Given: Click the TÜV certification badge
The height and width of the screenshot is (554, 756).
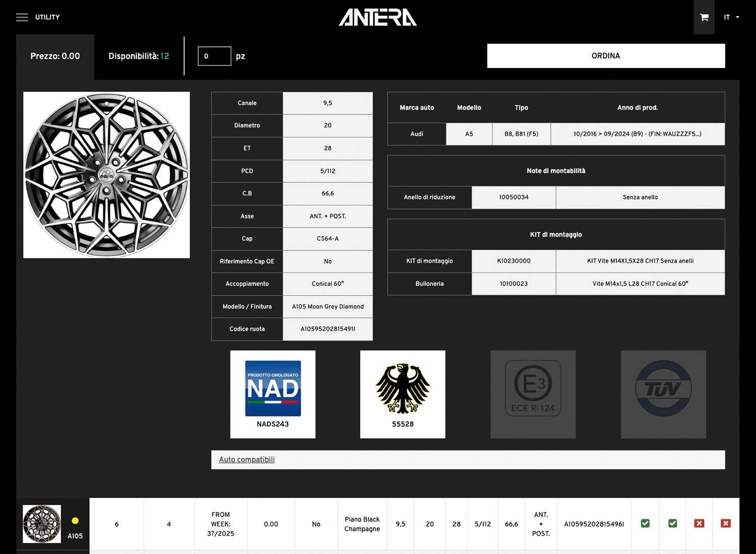Looking at the screenshot, I should (x=663, y=394).
